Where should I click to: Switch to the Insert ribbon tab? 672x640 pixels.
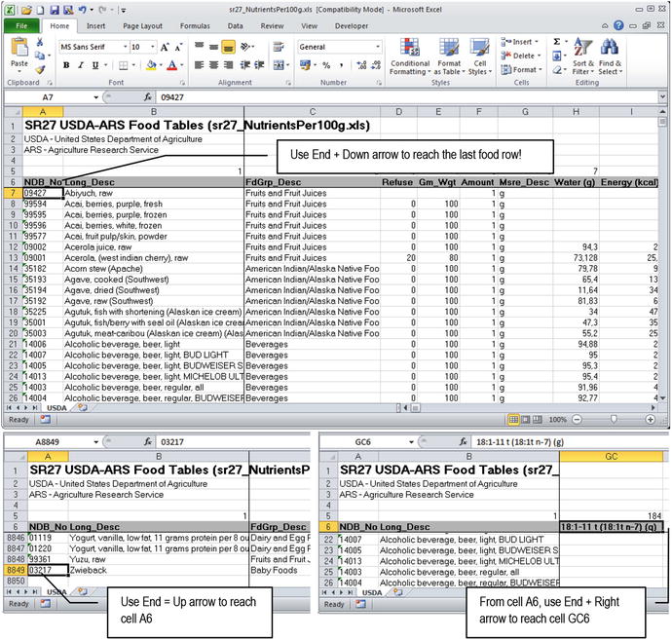click(95, 25)
